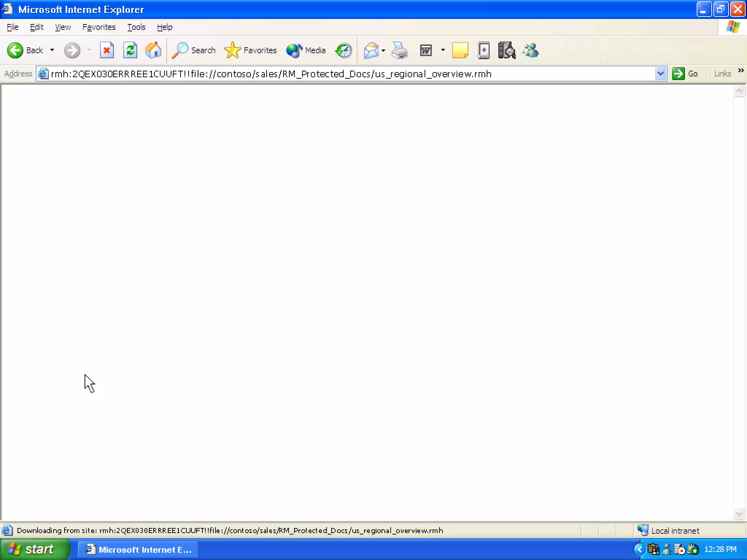The width and height of the screenshot is (747, 560).
Task: Expand the Back button history dropdown
Action: (x=52, y=50)
